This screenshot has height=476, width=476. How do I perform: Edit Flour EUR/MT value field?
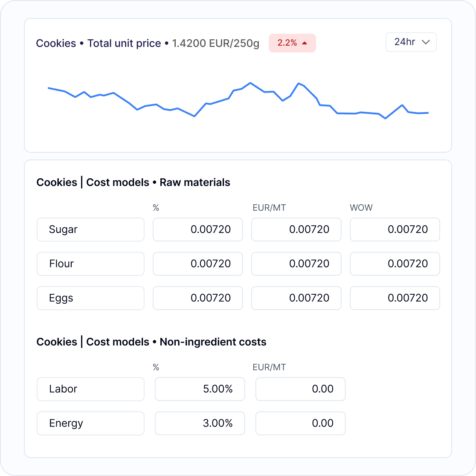click(x=296, y=264)
